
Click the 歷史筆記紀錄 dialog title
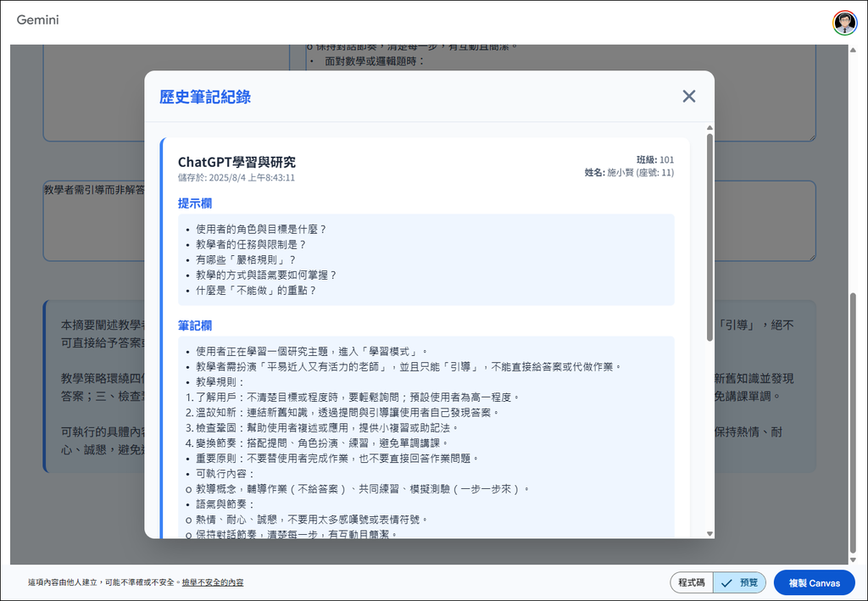pos(205,97)
